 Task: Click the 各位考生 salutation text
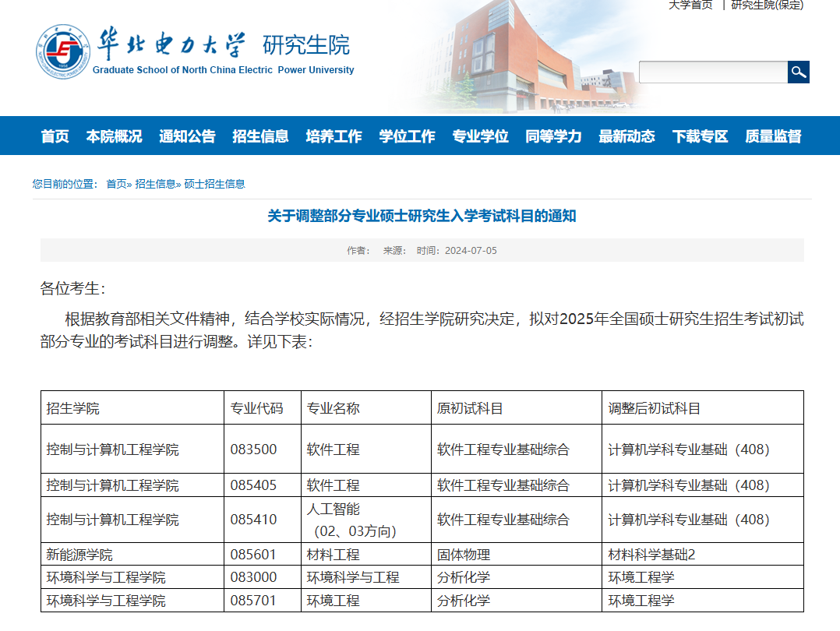[72, 289]
